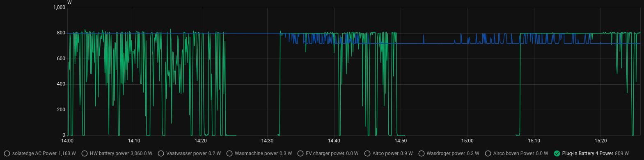Toggle EV charger power series

point(328,153)
